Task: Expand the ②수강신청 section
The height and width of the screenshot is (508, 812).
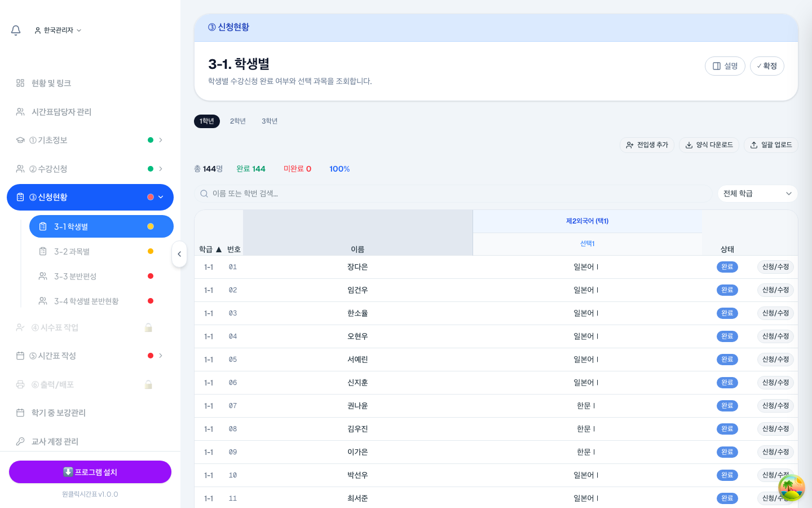Action: pyautogui.click(x=90, y=169)
